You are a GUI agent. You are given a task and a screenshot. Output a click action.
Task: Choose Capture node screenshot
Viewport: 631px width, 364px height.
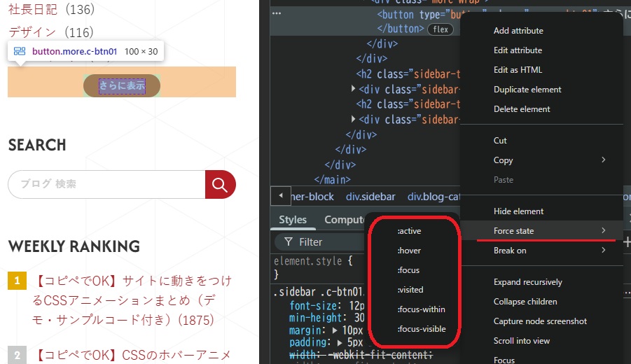click(541, 321)
